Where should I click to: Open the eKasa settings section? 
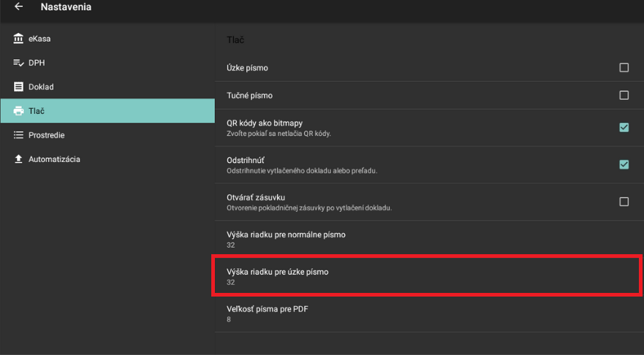click(39, 39)
